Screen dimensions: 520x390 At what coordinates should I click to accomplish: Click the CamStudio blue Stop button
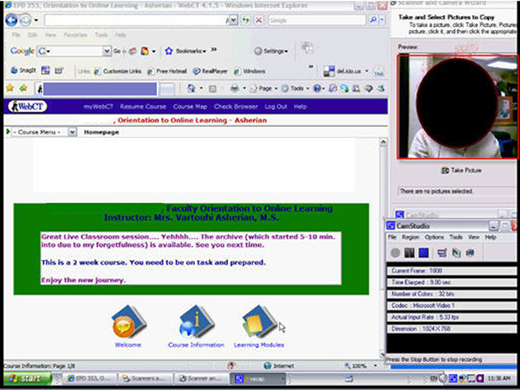[424, 253]
